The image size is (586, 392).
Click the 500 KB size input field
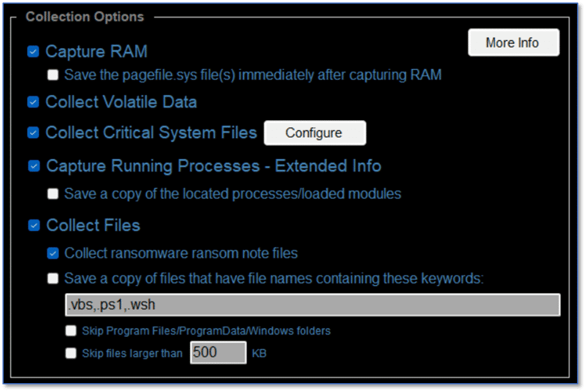point(218,353)
